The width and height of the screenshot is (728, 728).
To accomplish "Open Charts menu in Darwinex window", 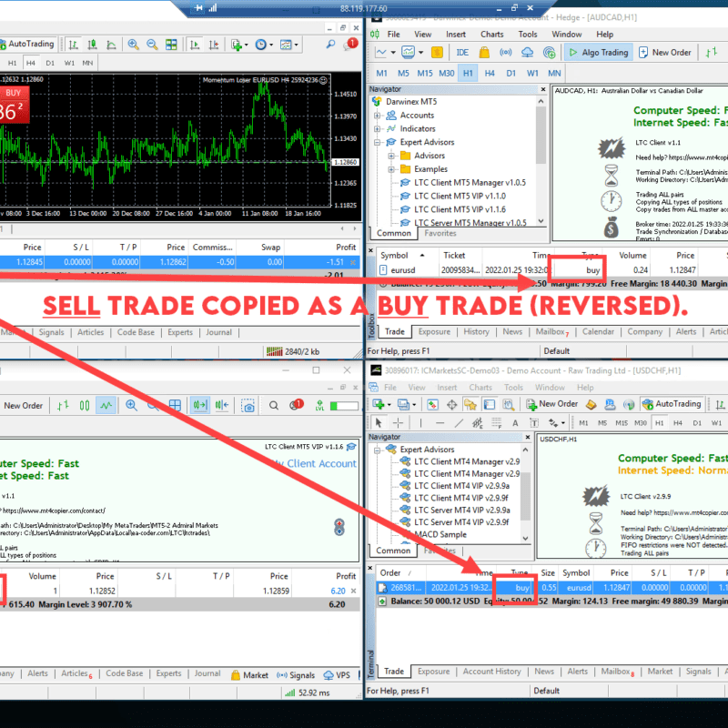I will coord(491,35).
